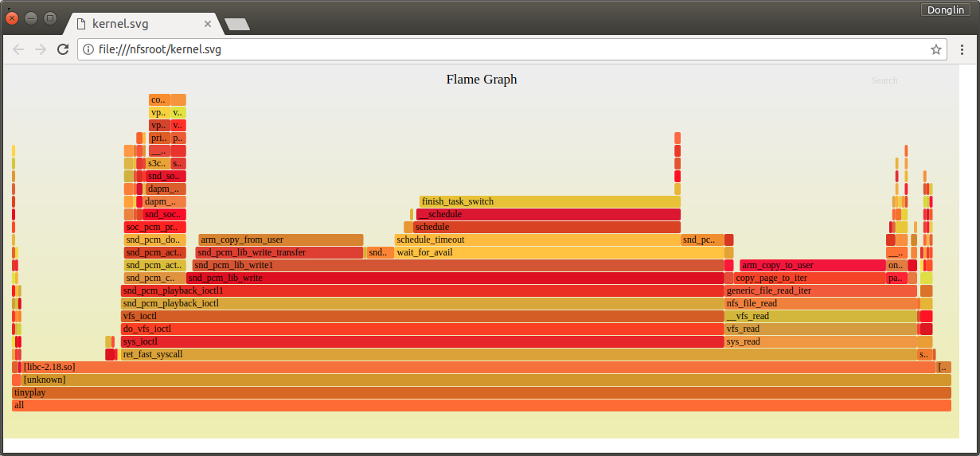This screenshot has height=456, width=980.
Task: Click the __schedule frame
Action: pos(549,214)
